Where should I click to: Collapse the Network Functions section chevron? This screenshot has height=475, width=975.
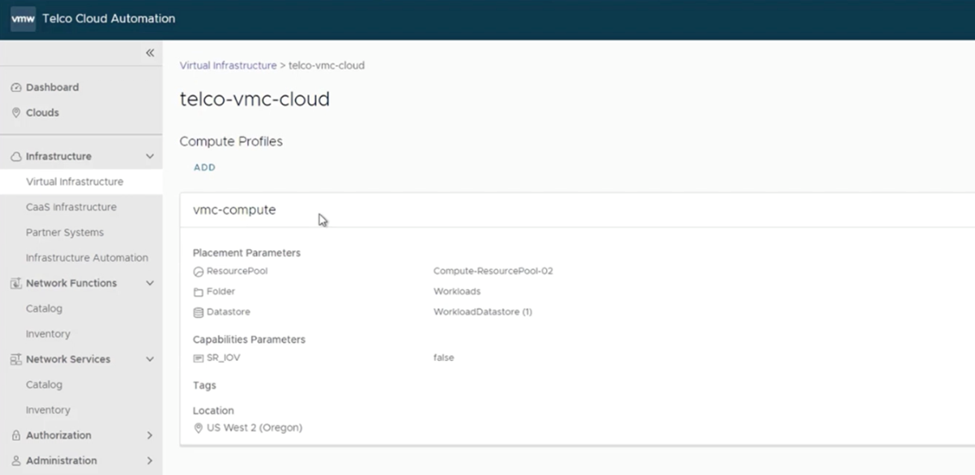(x=150, y=284)
